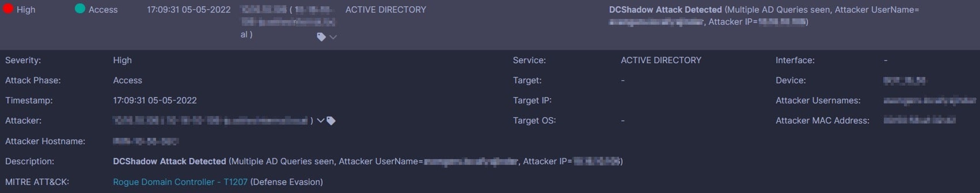
Task: Click the blurred Attacker Hostname value
Action: [145, 141]
